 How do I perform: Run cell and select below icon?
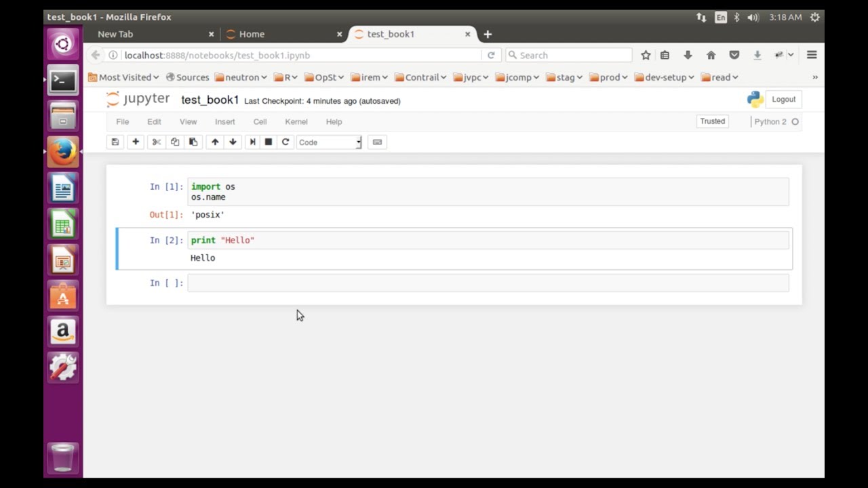coord(252,142)
